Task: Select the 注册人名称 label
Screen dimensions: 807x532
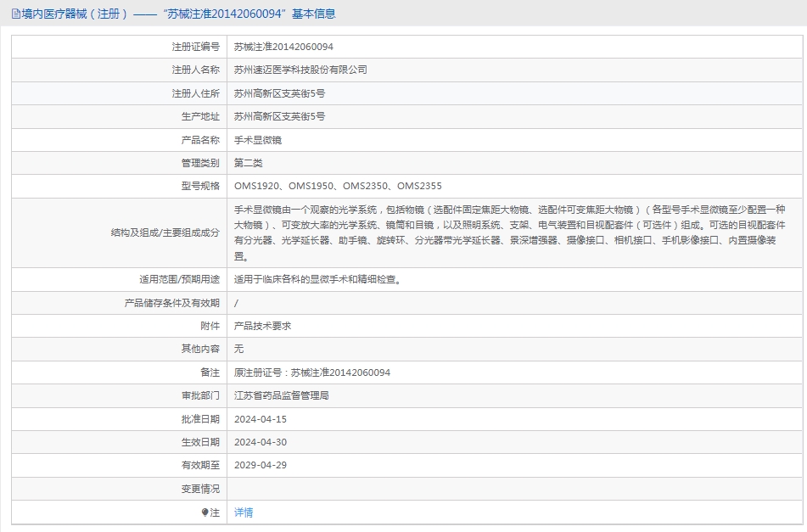Action: pos(195,70)
